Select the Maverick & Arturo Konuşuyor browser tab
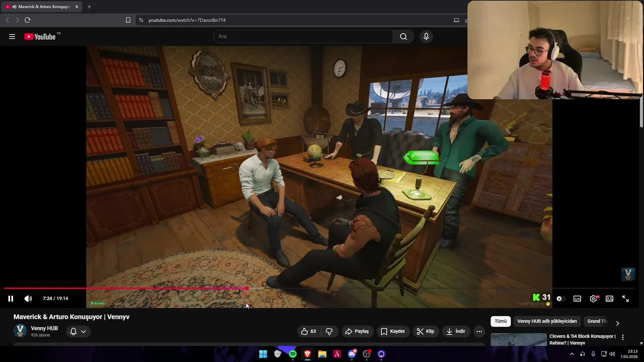 click(x=41, y=7)
